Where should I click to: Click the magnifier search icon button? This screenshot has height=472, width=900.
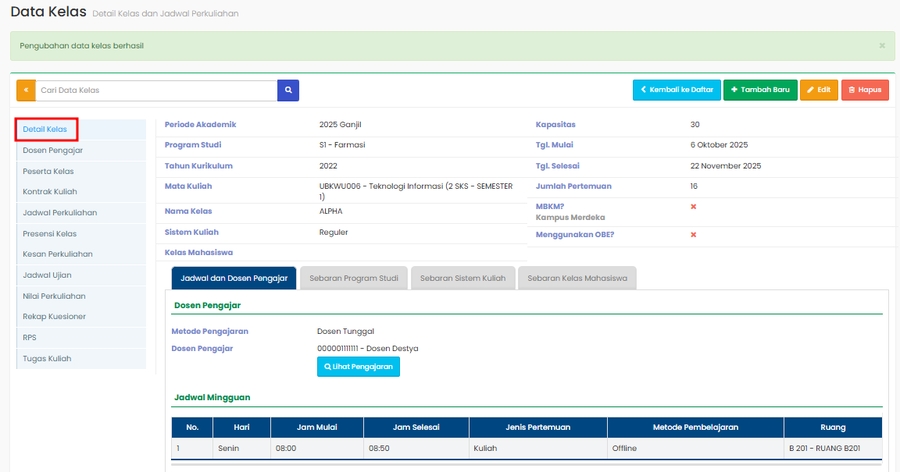(288, 90)
